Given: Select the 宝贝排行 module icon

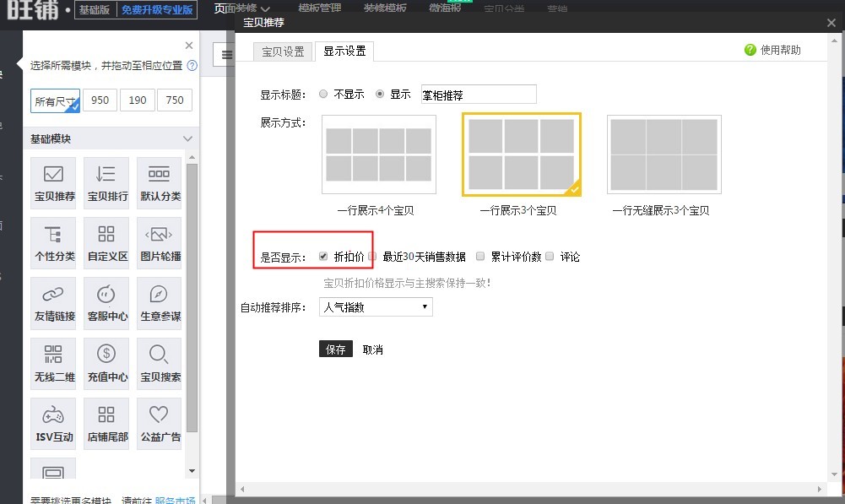Looking at the screenshot, I should pos(106,182).
